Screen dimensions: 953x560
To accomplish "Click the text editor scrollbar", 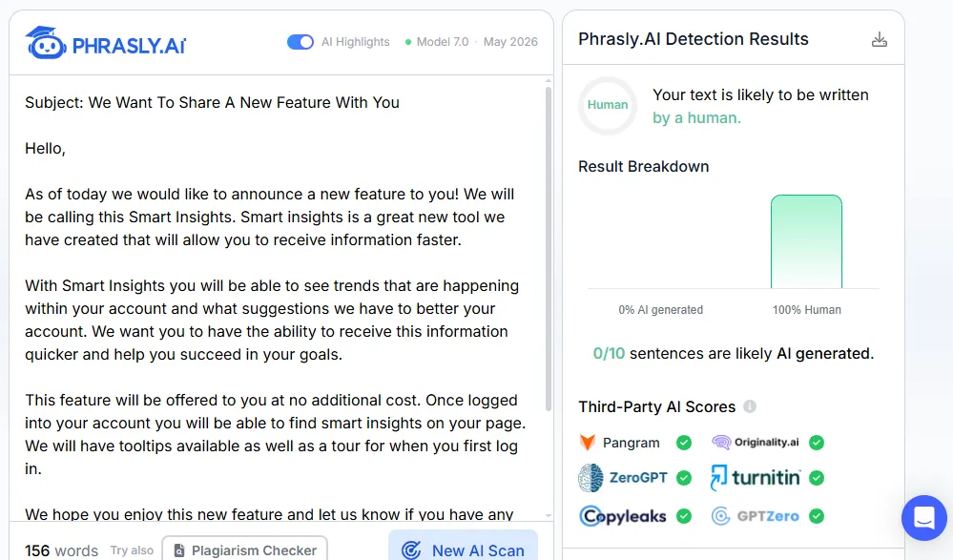I will [549, 249].
